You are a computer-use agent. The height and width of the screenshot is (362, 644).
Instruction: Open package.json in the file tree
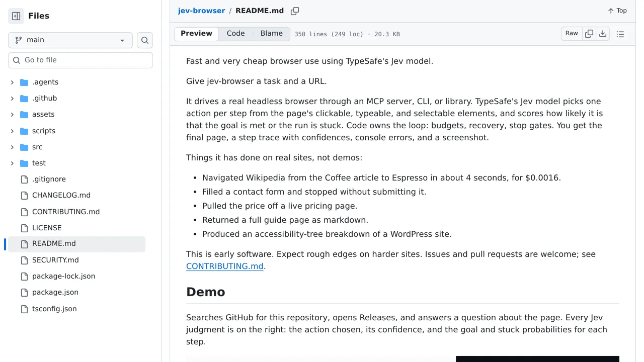coord(55,293)
